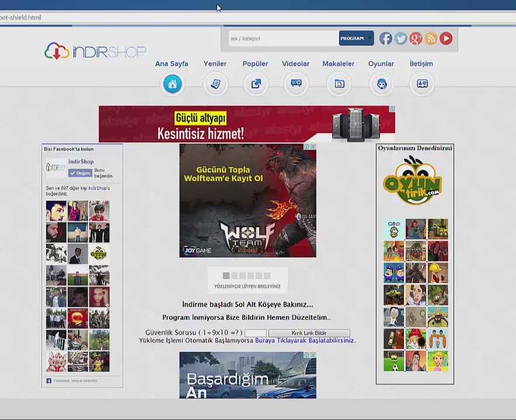Open the soccer ball game thumbnail
Image resolution: width=516 pixels, height=420 pixels.
[393, 361]
